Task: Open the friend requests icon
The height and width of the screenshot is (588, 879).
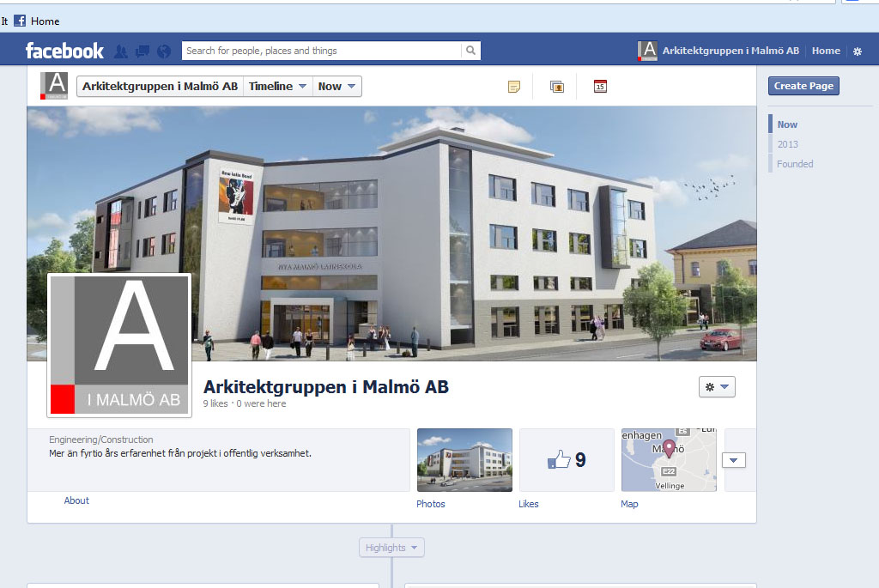Action: pyautogui.click(x=121, y=52)
